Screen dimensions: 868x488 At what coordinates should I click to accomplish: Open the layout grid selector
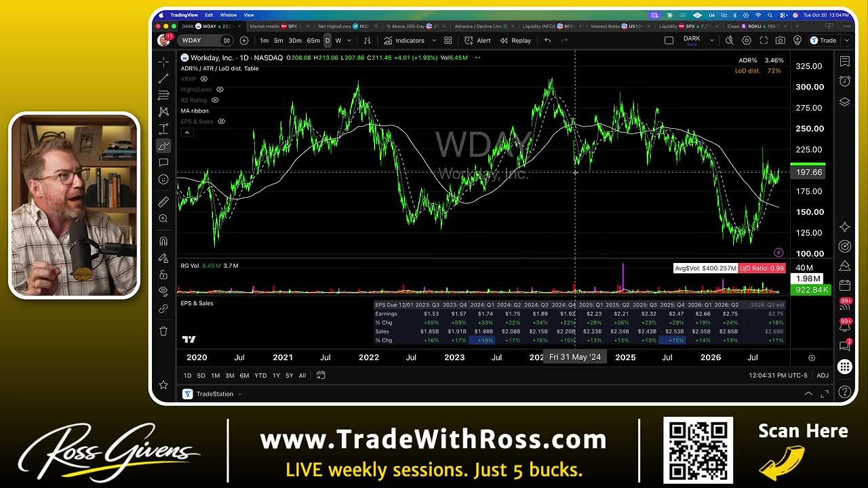[x=448, y=41]
